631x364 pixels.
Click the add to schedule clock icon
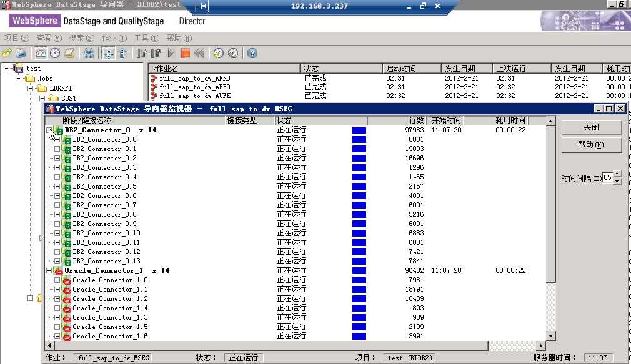219,53
